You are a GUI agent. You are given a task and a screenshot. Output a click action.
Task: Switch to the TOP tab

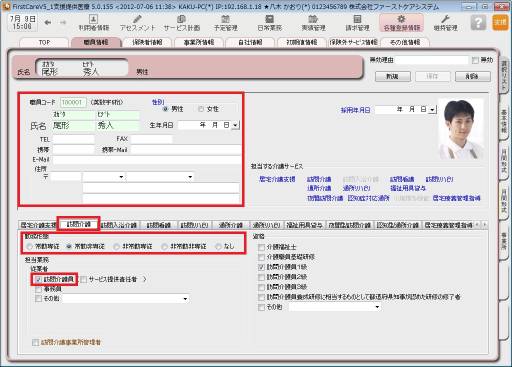coord(44,42)
